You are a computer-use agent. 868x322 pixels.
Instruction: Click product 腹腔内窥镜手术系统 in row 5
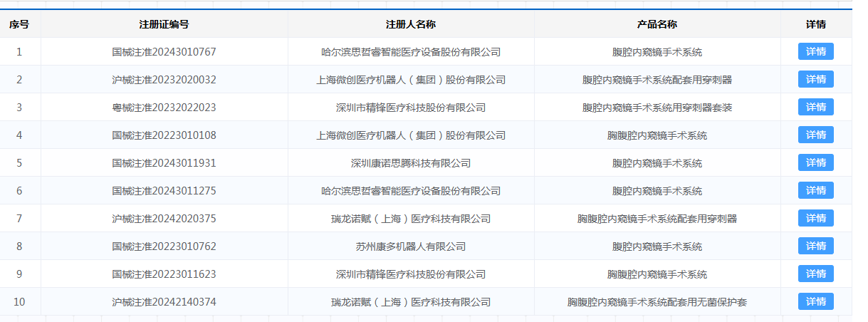657,163
